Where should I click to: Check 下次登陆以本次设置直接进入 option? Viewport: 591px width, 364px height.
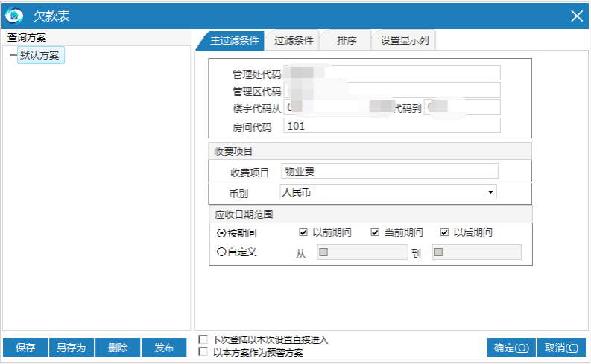pos(203,340)
